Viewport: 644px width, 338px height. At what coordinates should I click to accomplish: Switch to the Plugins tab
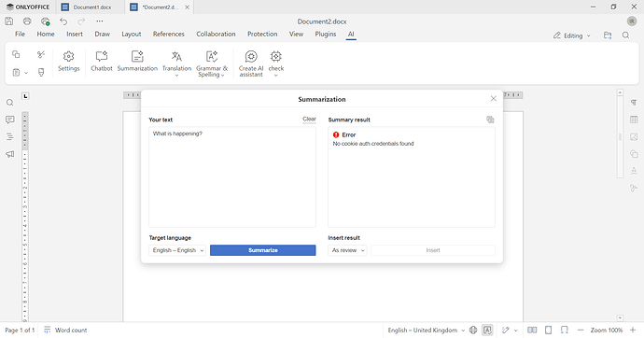tap(326, 35)
